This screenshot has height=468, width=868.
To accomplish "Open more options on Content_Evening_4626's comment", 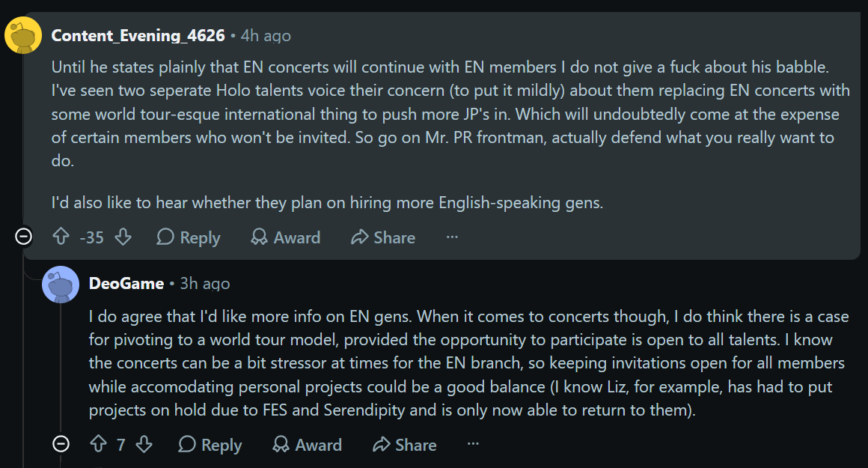I will (452, 237).
